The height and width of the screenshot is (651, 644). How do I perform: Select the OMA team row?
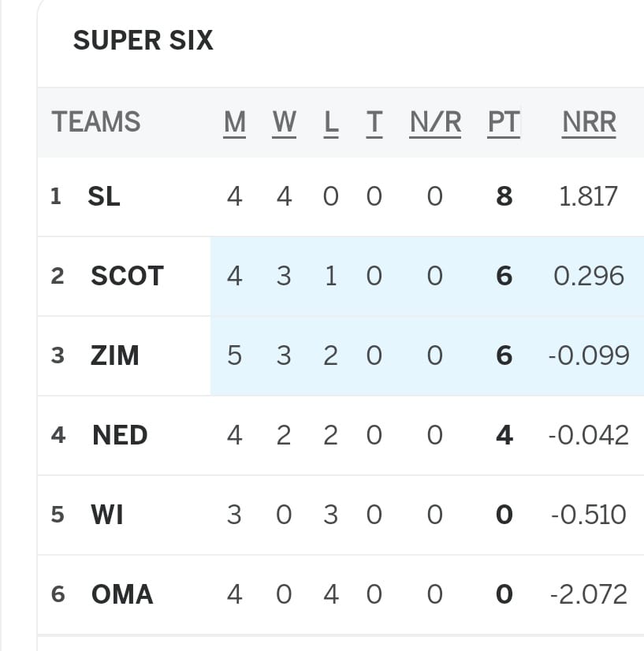(x=121, y=594)
